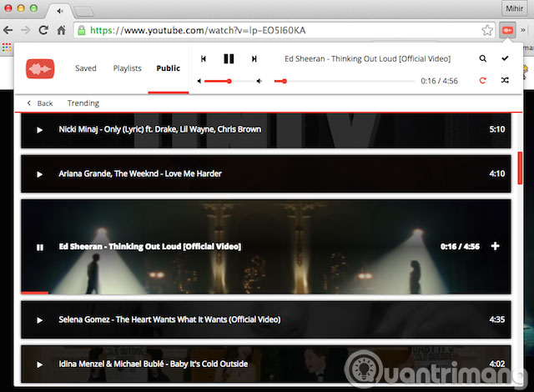Screen dimensions: 534x392
Task: Skip to the next track
Action: pyautogui.click(x=254, y=59)
